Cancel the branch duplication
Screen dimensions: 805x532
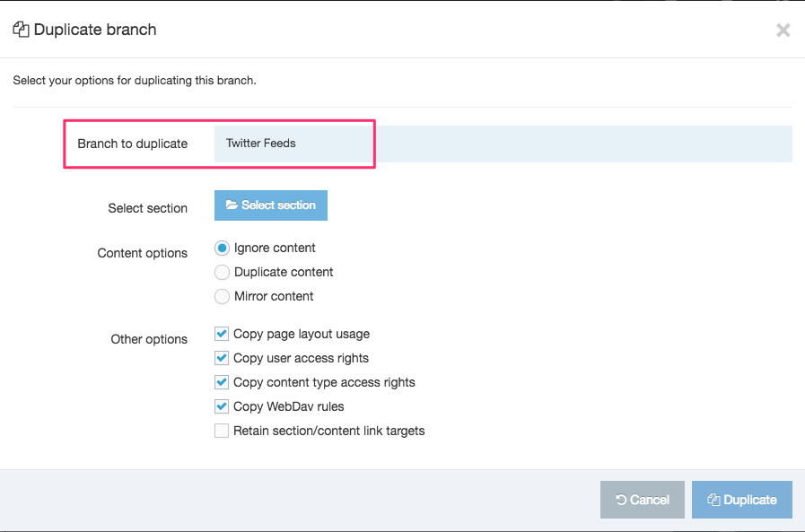pos(643,500)
